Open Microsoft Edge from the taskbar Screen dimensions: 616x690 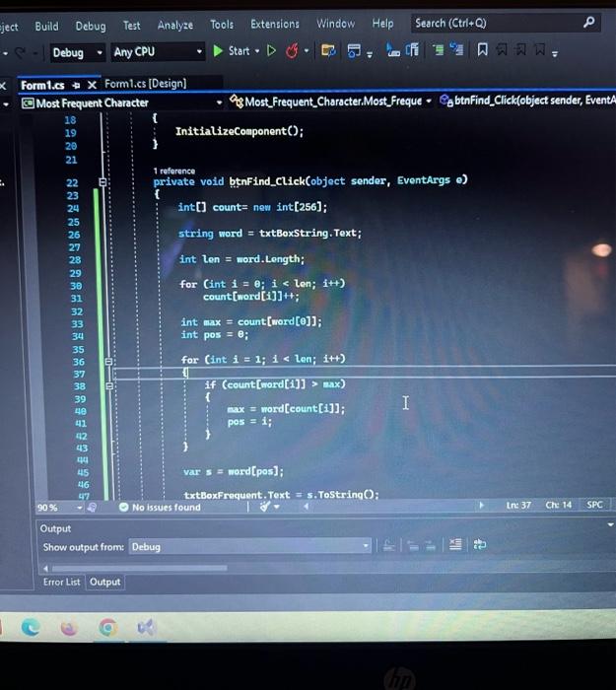[x=31, y=627]
